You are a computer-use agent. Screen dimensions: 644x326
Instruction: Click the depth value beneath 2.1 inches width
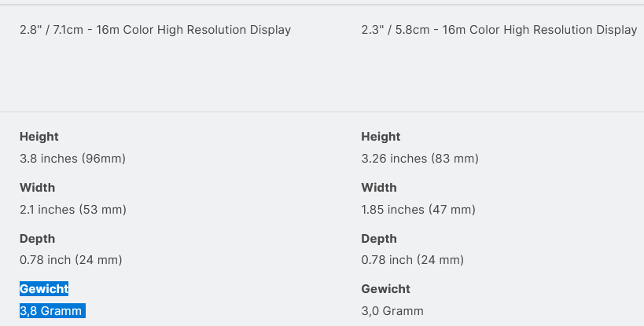coord(71,260)
